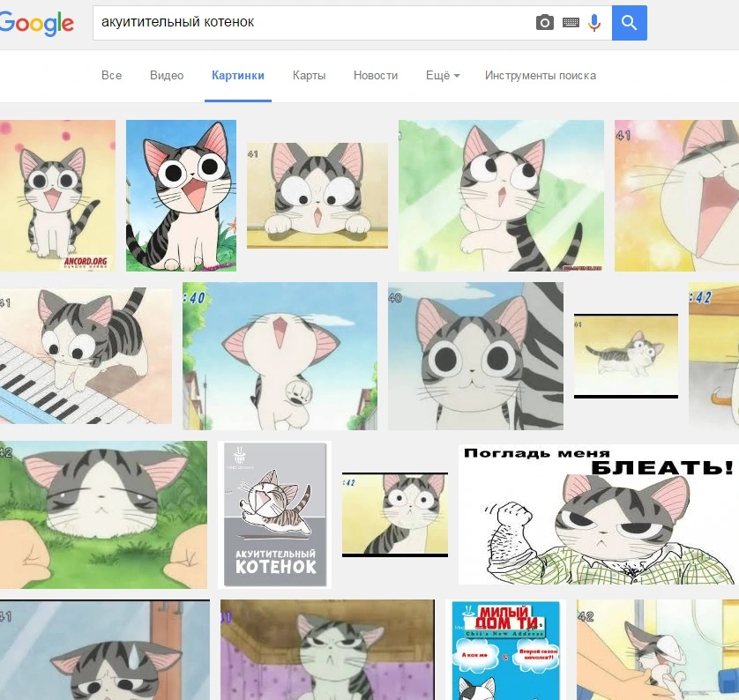The height and width of the screenshot is (700, 739).
Task: Open gray poster thumbnail 'Акуитительный котенок'
Action: [275, 514]
